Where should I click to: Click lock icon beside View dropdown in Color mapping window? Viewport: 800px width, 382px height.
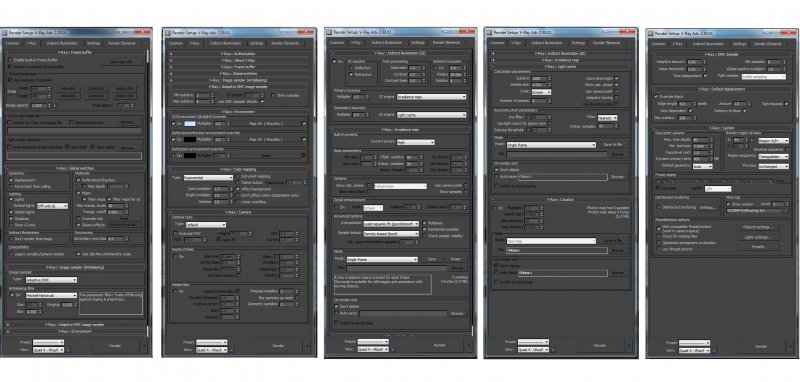tap(232, 350)
